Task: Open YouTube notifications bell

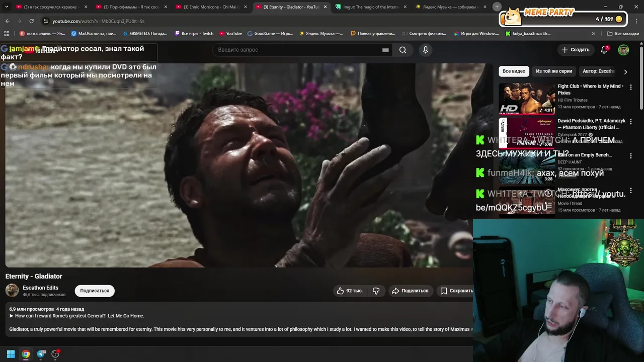Action: click(x=604, y=50)
